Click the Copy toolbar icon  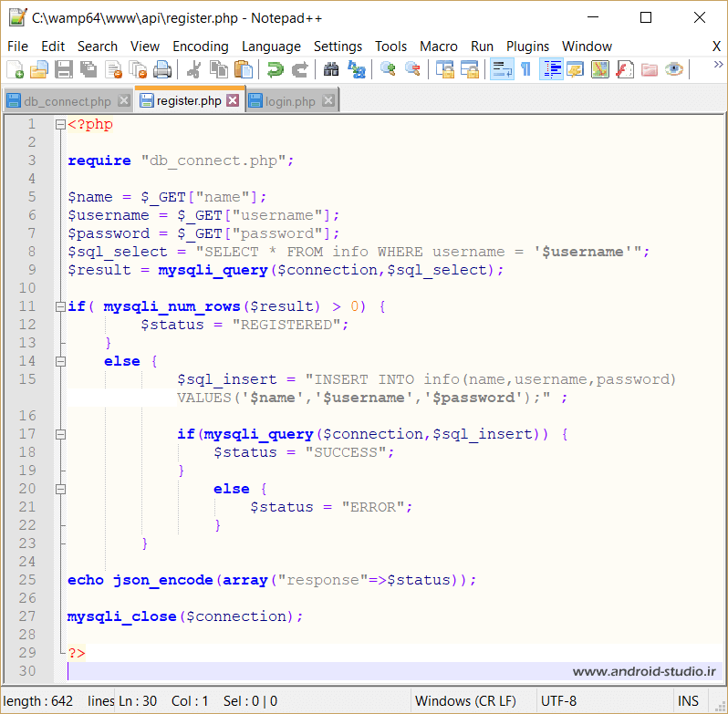point(219,69)
